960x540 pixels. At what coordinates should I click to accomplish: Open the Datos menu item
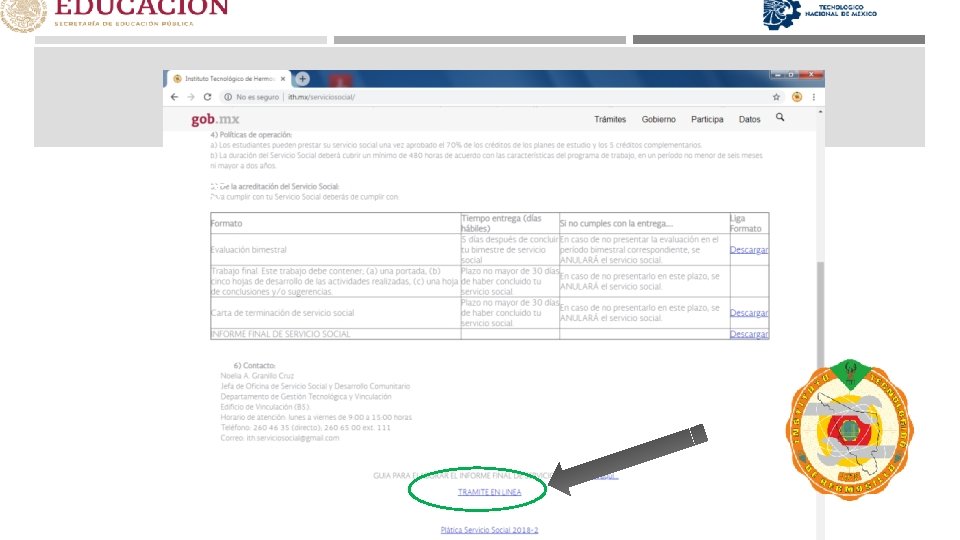(749, 119)
